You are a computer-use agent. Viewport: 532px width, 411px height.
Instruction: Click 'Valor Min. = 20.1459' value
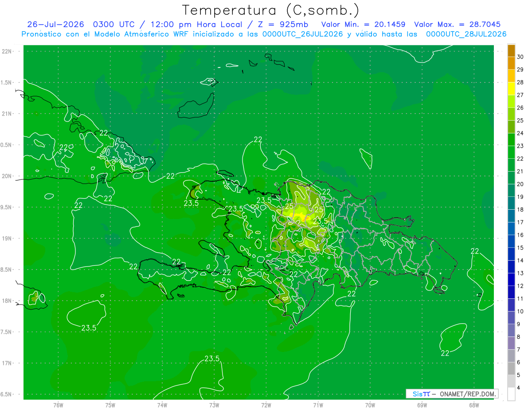click(x=364, y=25)
